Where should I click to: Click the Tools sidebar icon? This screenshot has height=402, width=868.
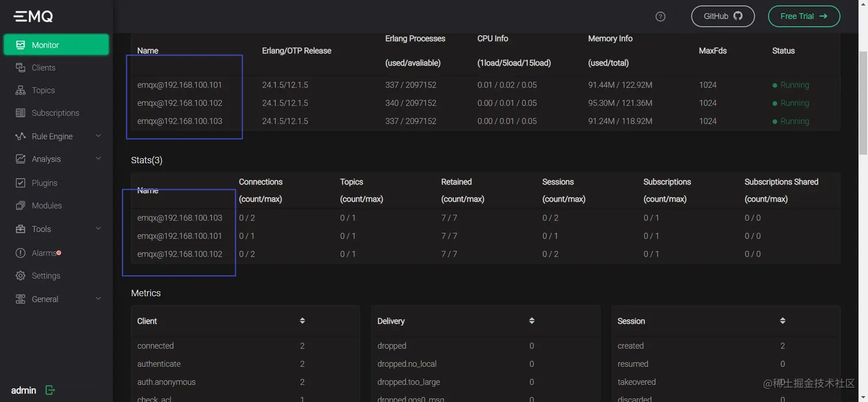click(21, 229)
